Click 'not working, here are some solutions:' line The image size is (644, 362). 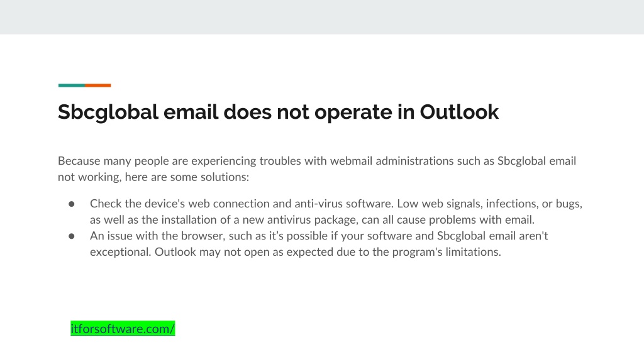[x=153, y=177]
